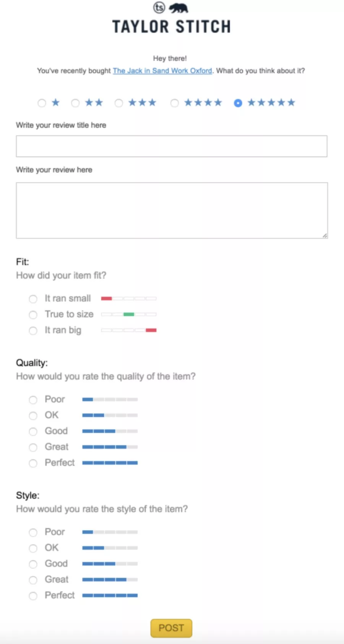Open "The Jack in Sand Work Oxford" link

162,71
